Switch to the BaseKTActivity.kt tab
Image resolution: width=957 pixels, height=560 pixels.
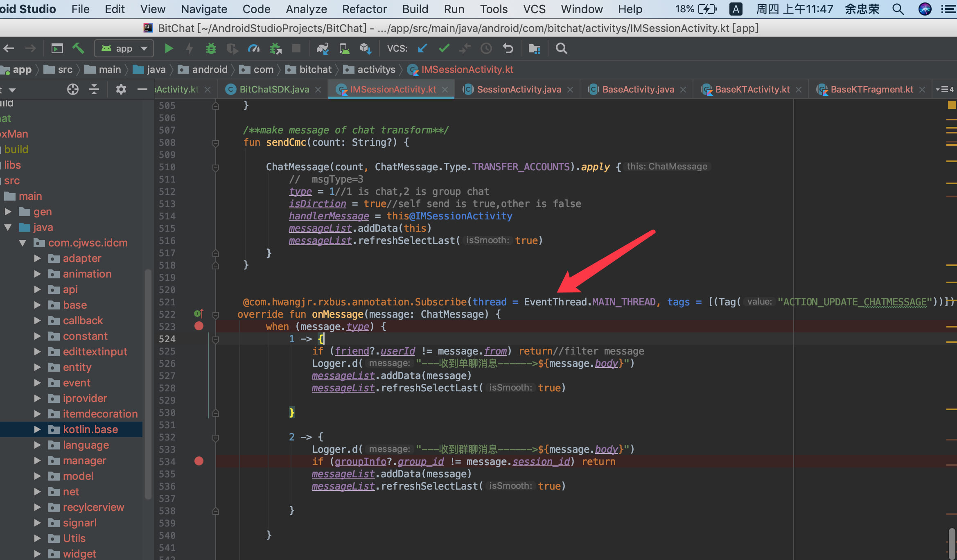pyautogui.click(x=752, y=89)
